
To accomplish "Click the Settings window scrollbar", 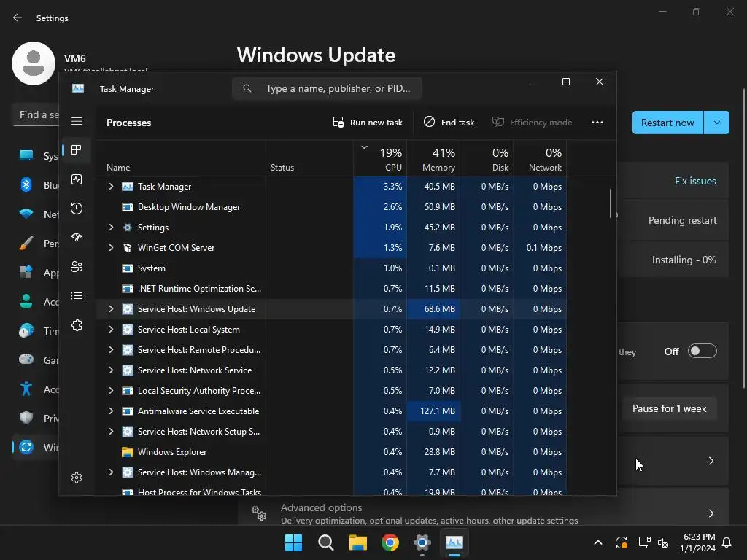I will tap(743, 238).
